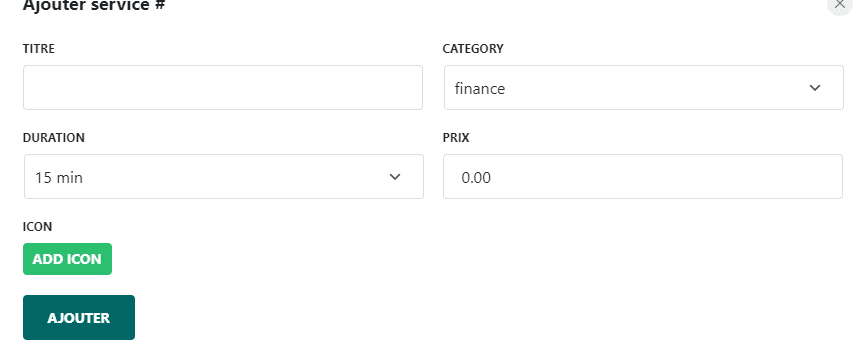Click the PRIX field label
This screenshot has height=361, width=862.
tap(456, 138)
